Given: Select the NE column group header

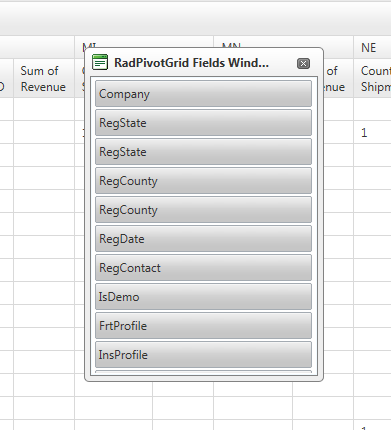Looking at the screenshot, I should click(372, 48).
